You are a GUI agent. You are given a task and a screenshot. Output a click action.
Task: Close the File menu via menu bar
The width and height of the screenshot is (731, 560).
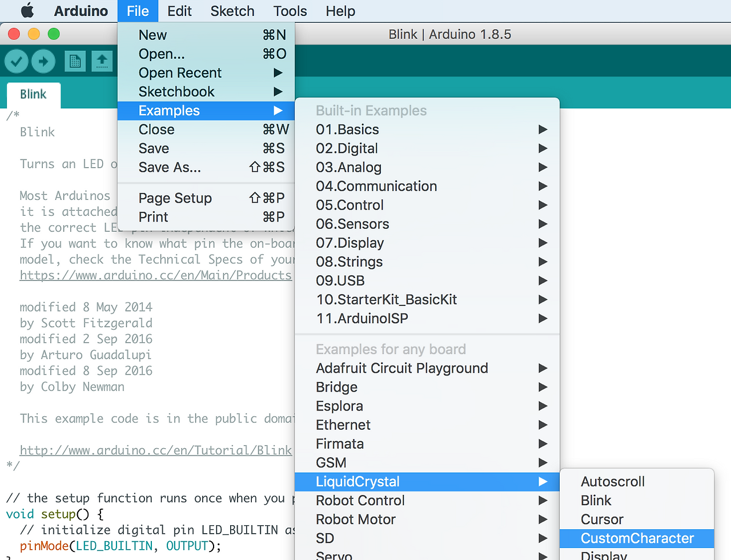pyautogui.click(x=138, y=11)
